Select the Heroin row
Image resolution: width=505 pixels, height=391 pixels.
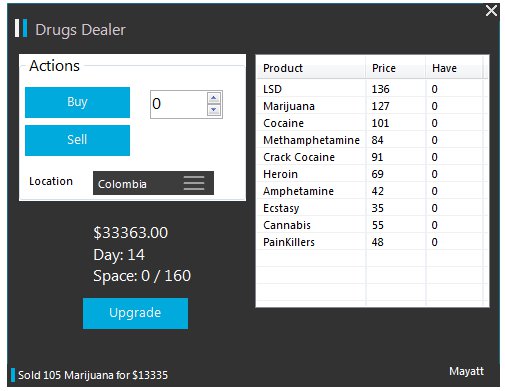[x=373, y=174]
